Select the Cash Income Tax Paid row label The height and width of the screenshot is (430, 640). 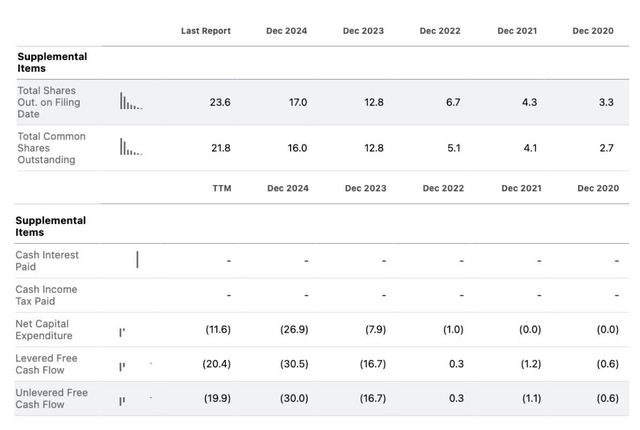[x=46, y=295]
